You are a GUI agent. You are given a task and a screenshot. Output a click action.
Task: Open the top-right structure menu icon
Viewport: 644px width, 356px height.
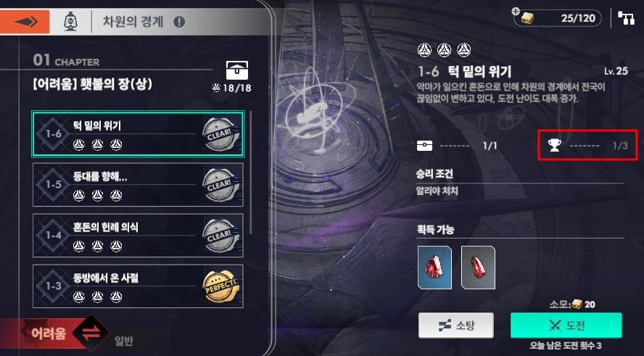pyautogui.click(x=626, y=18)
